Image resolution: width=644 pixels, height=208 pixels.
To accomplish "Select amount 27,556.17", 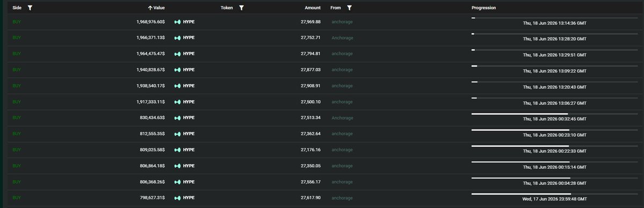I will 310,182.
